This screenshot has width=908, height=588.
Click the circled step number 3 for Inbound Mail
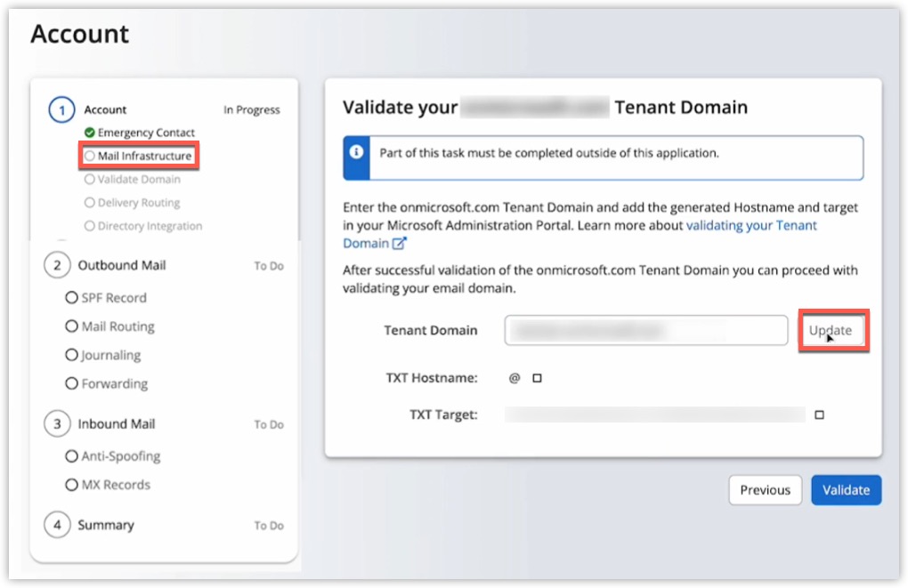tap(57, 424)
